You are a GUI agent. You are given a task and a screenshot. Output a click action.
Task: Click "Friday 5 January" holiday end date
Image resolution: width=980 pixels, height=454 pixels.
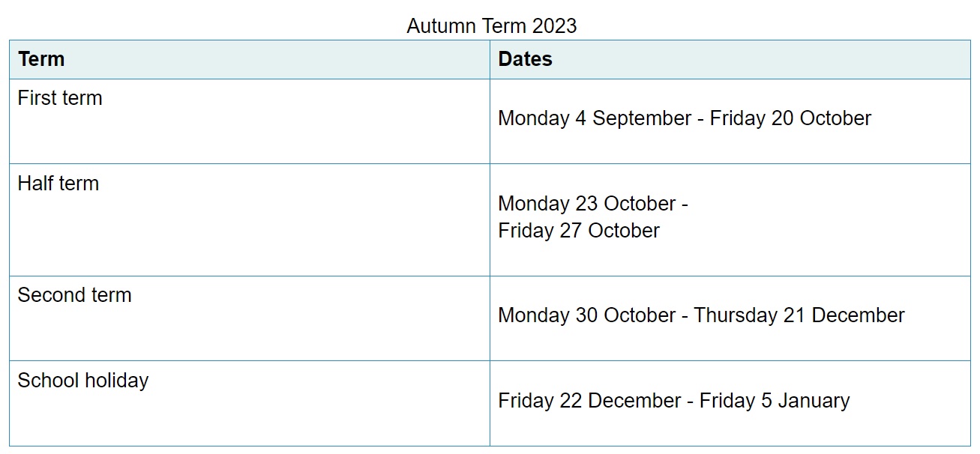pyautogui.click(x=775, y=401)
